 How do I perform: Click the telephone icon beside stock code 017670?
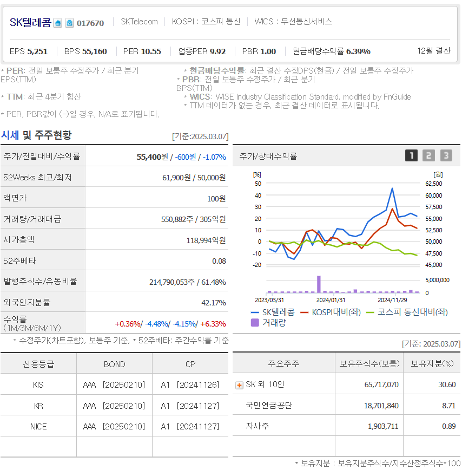69,23
